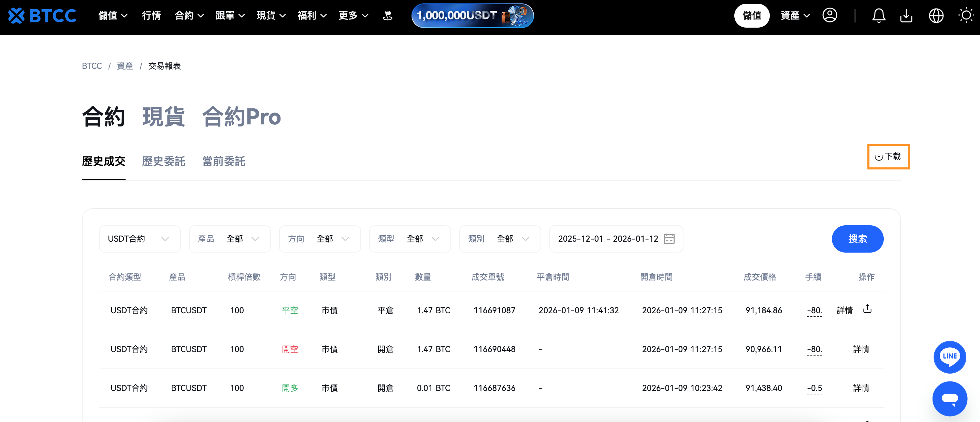Open the blue customer support chat button
The height and width of the screenshot is (422, 980).
click(950, 399)
